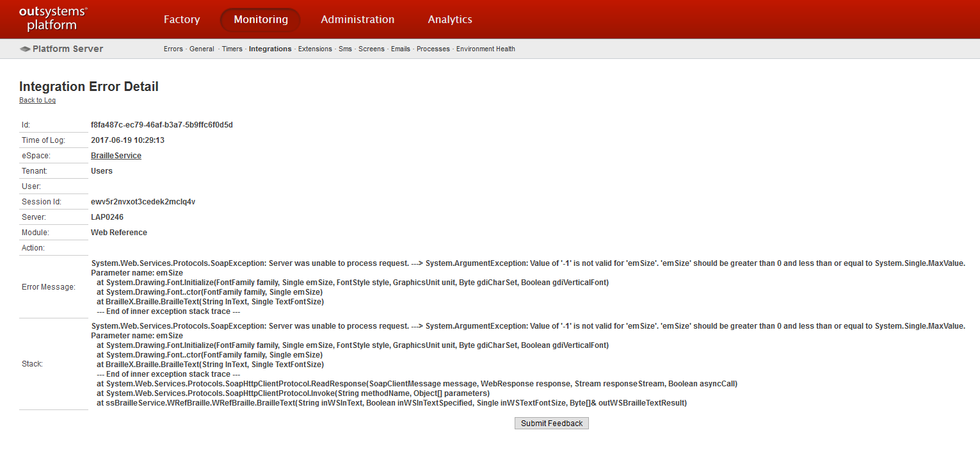Switch to the Factory section

point(182,19)
